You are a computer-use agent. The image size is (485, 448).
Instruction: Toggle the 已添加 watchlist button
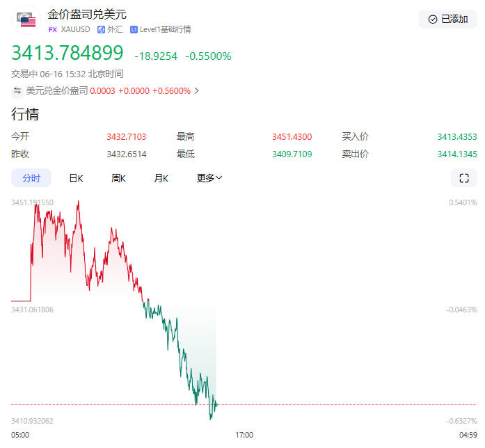click(447, 19)
